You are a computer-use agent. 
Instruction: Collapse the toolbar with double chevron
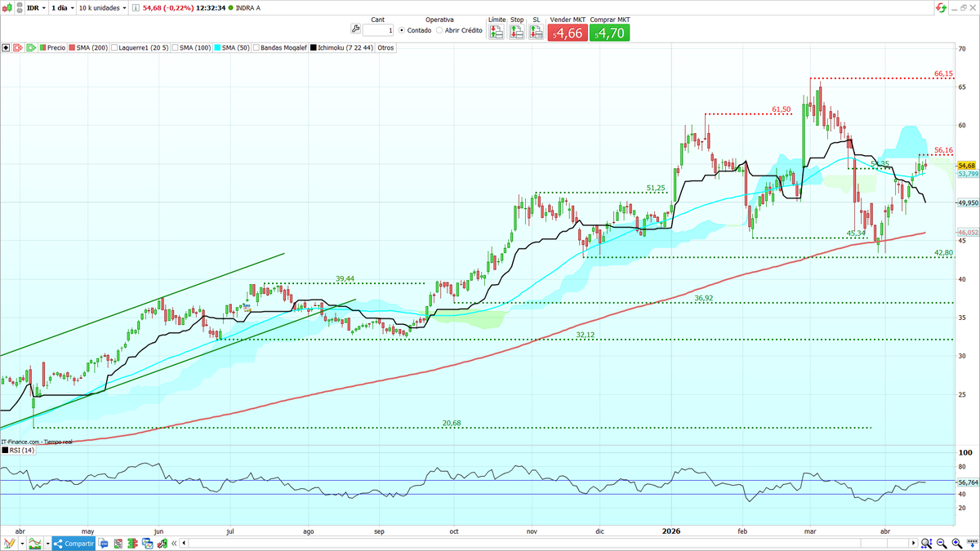coord(174,544)
